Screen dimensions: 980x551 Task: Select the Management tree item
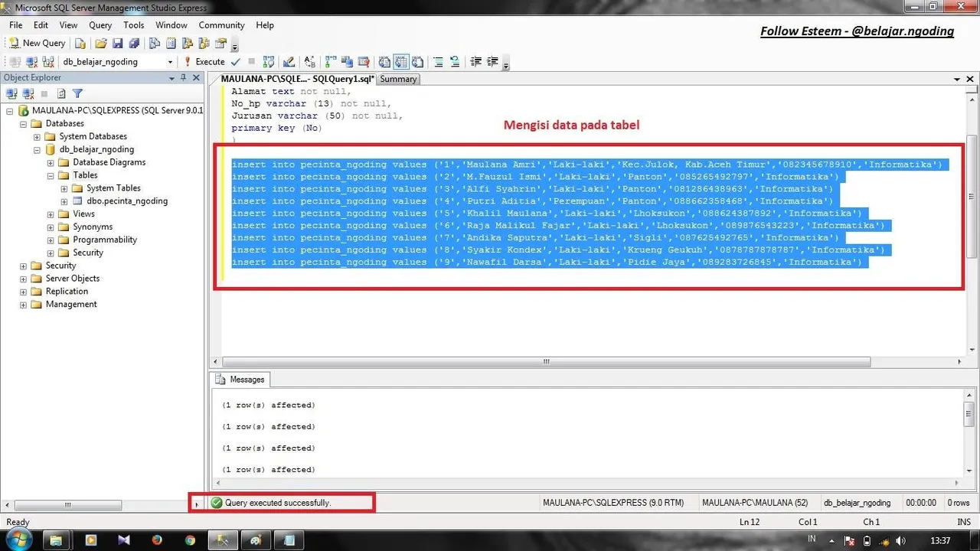pos(71,305)
